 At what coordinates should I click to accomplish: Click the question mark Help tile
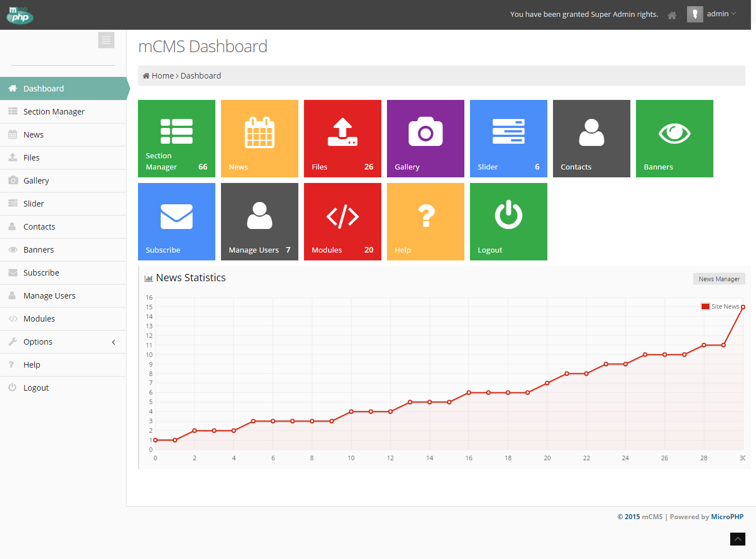[x=426, y=216]
